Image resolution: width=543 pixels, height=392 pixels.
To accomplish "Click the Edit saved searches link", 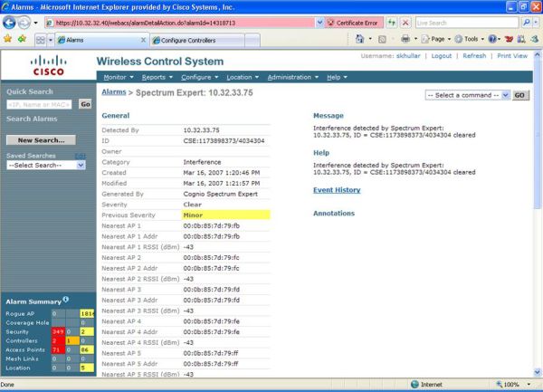I will click(x=80, y=156).
